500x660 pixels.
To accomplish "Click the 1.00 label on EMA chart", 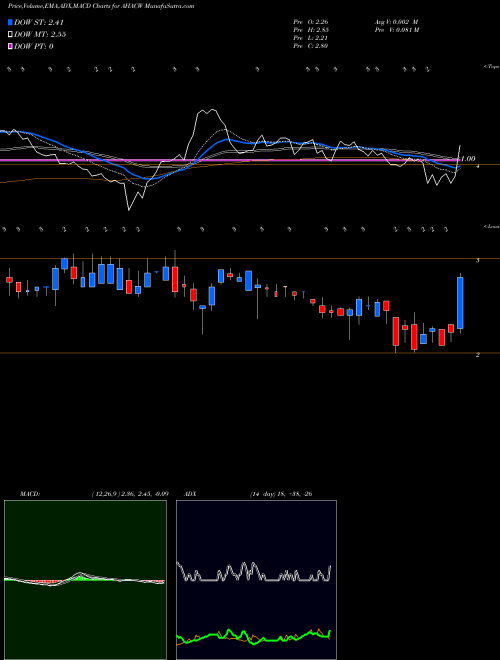I will click(x=468, y=159).
